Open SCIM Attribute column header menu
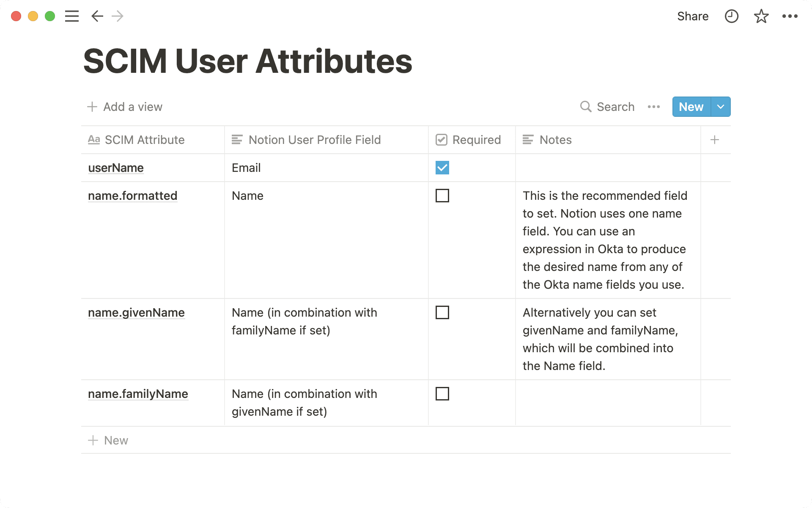 coord(144,140)
